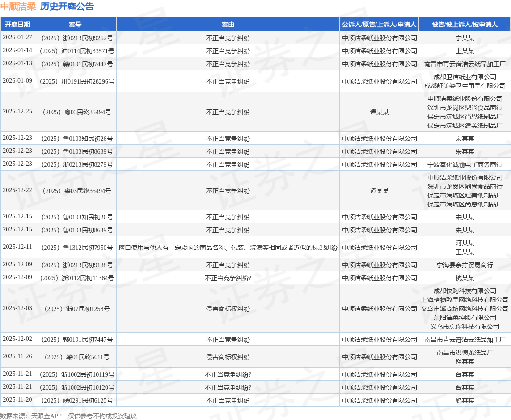Click date cell 2026-01-27
This screenshot has width=511, height=420.
coord(17,38)
